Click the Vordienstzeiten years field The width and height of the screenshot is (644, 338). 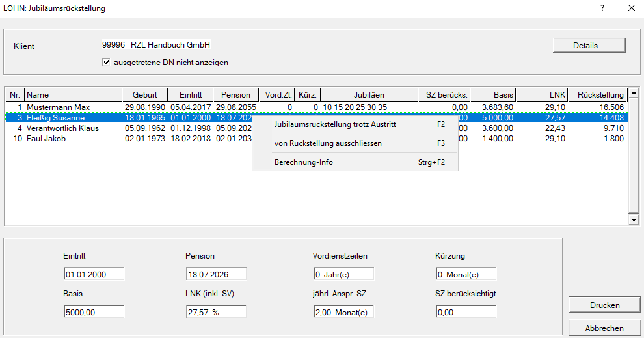coord(343,274)
